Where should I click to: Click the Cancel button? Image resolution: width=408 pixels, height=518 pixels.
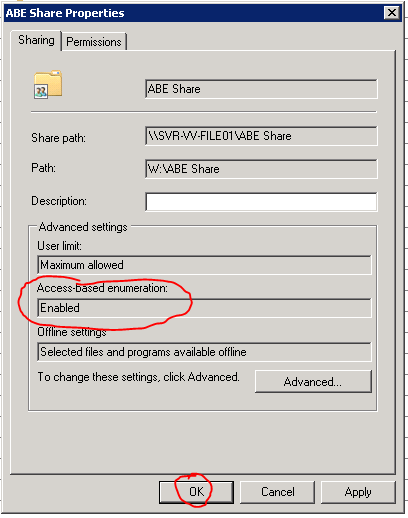[277, 492]
